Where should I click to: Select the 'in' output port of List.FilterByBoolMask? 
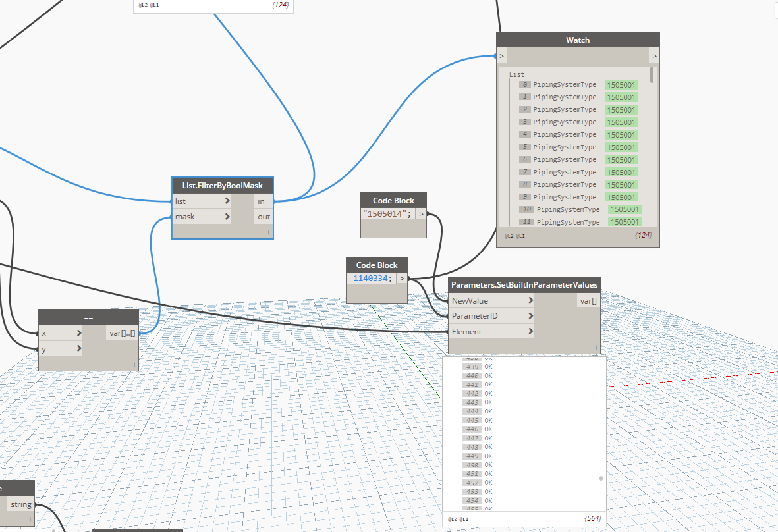[x=262, y=201]
